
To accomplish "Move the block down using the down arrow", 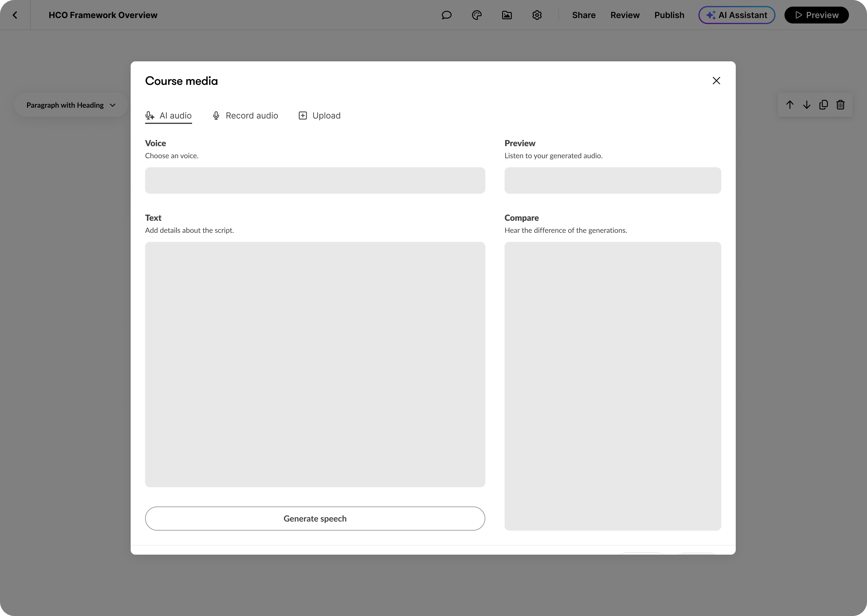I will (x=807, y=105).
